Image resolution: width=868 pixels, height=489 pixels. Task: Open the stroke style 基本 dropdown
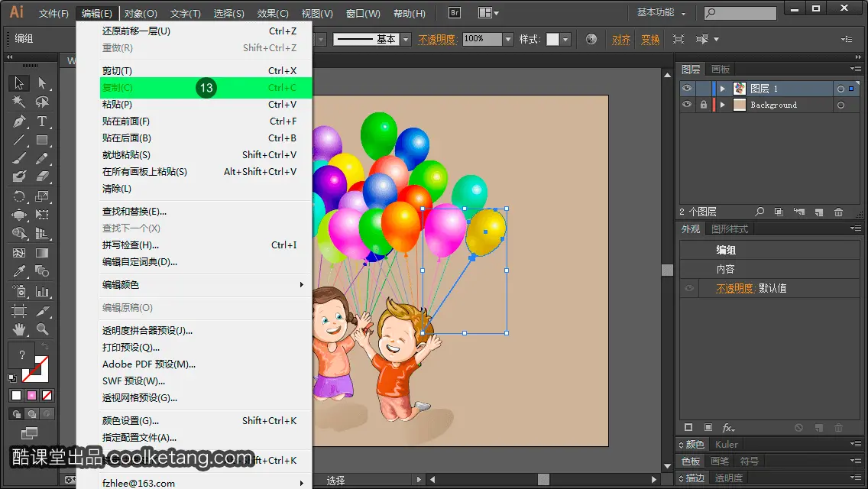(406, 39)
